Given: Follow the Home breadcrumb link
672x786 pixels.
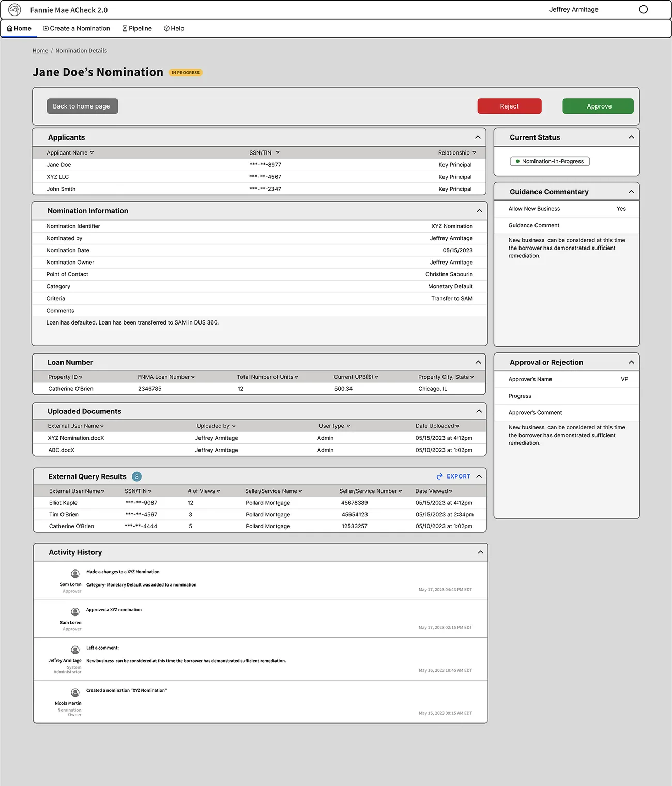Looking at the screenshot, I should point(40,51).
